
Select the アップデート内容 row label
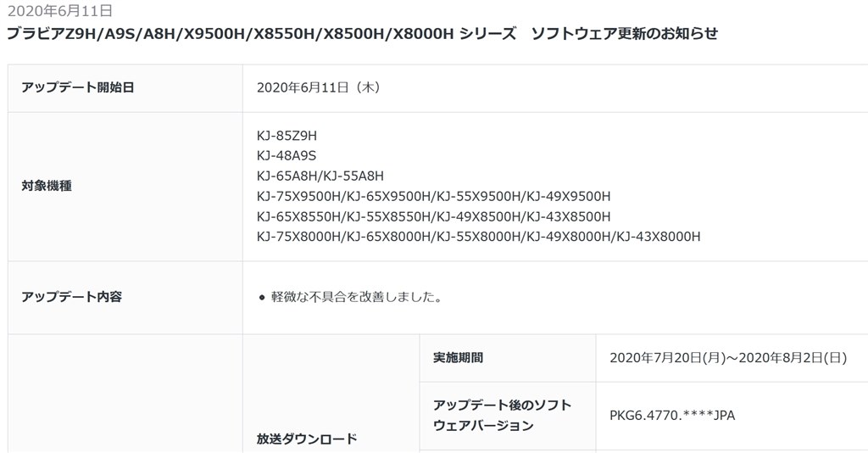pyautogui.click(x=125, y=298)
